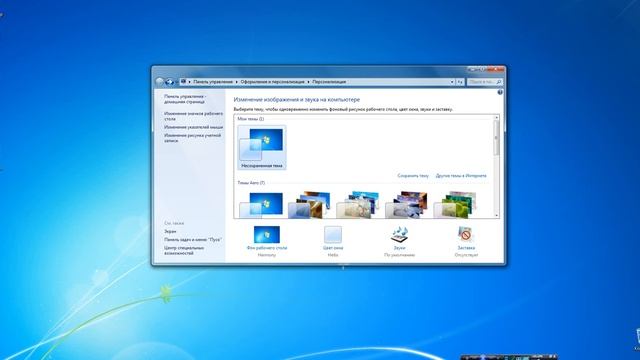Click heading Изменение изображения и звука на компьютере
This screenshot has width=640, height=360.
(x=297, y=100)
